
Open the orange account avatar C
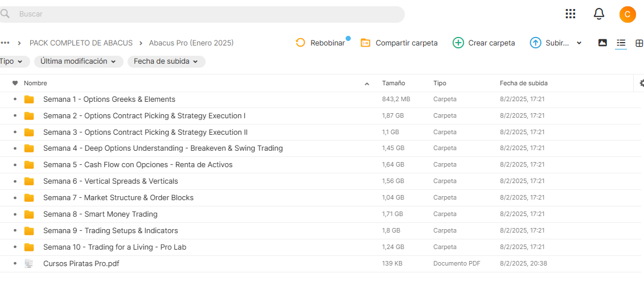(627, 14)
